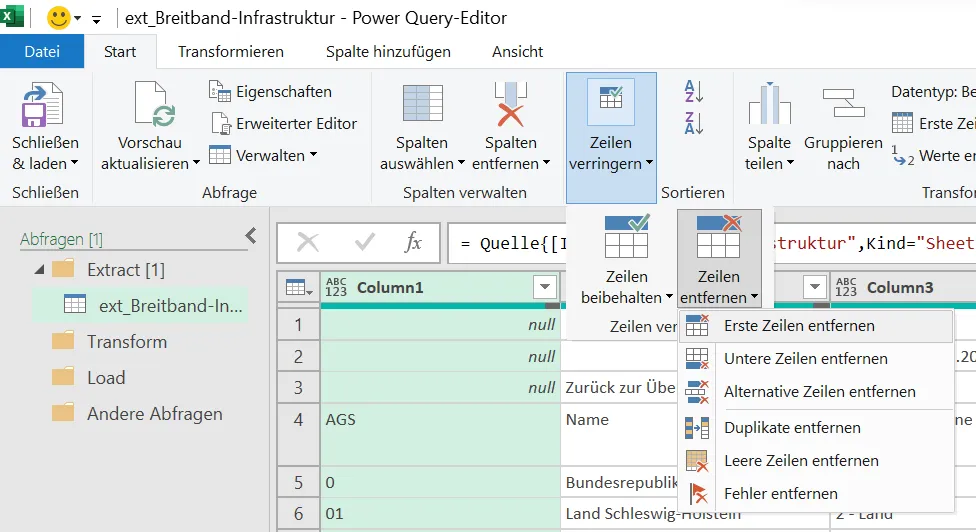Expand the Spalten auswählen dropdown arrow
The height and width of the screenshot is (532, 976).
pos(461,163)
